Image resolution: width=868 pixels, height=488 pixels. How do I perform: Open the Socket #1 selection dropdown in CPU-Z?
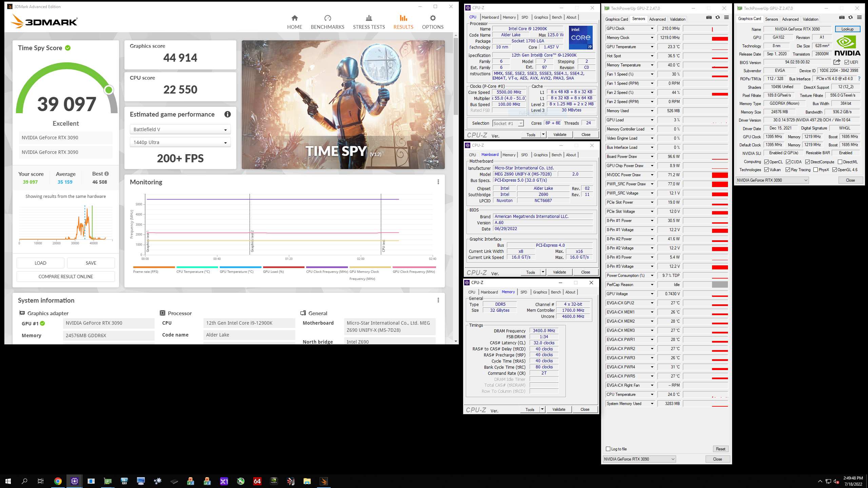(x=508, y=123)
